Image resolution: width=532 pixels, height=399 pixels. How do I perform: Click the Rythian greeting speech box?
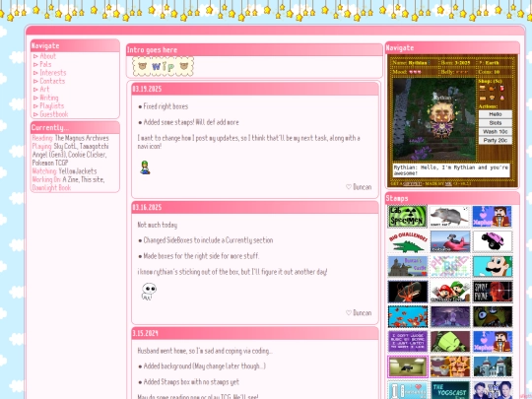pyautogui.click(x=451, y=170)
